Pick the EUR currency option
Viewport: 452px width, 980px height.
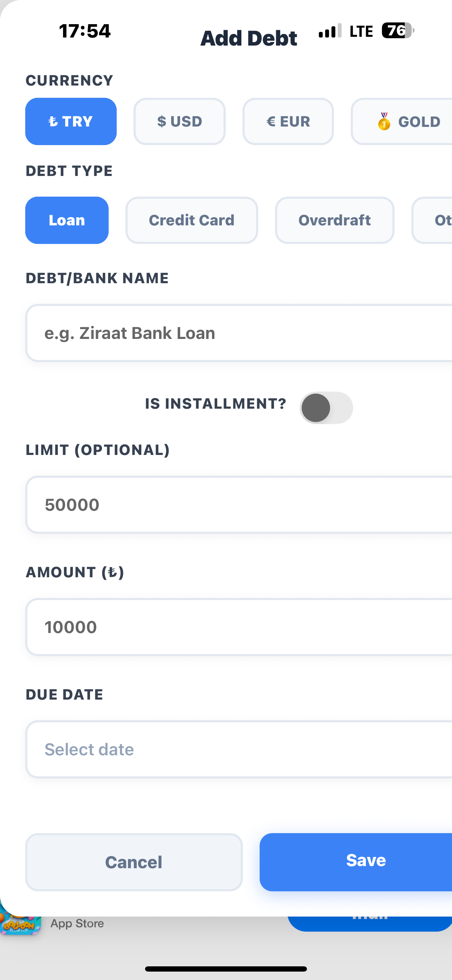tap(288, 121)
